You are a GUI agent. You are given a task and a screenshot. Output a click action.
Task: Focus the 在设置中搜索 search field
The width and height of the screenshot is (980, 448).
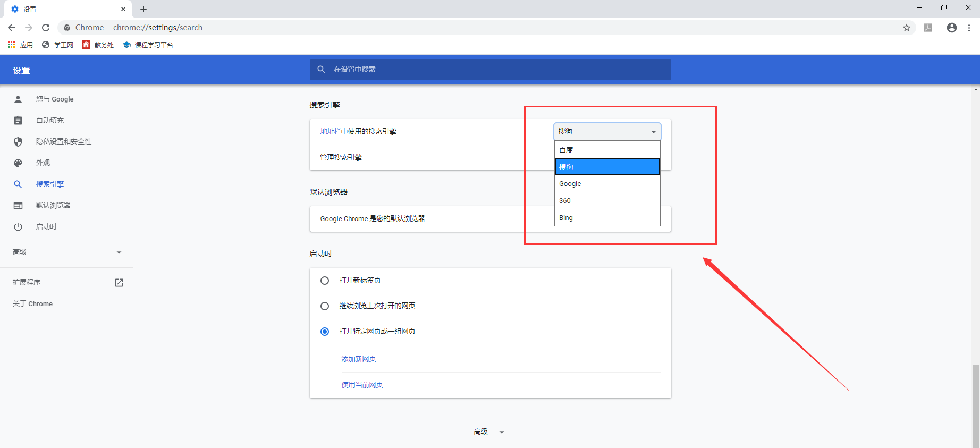[x=491, y=70]
